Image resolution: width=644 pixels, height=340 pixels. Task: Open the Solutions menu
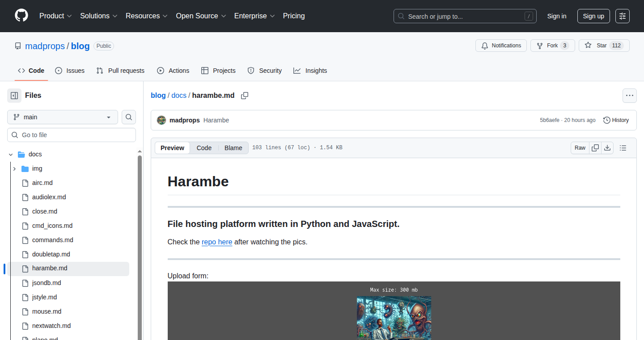click(x=99, y=16)
